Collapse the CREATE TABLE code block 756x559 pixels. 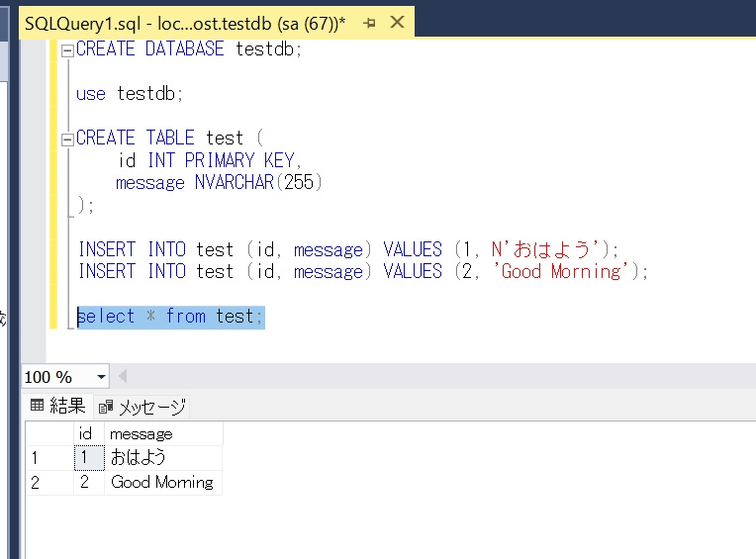tap(67, 140)
